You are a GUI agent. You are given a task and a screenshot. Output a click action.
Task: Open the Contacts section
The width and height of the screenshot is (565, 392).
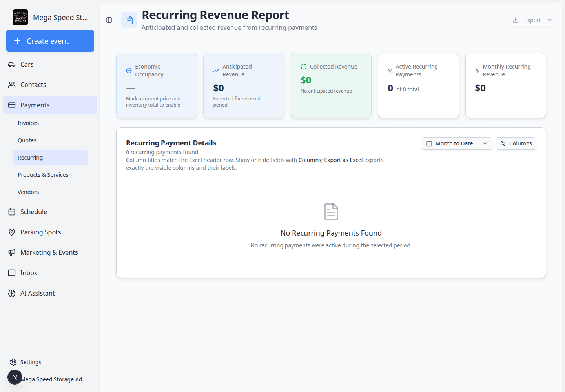[50, 85]
